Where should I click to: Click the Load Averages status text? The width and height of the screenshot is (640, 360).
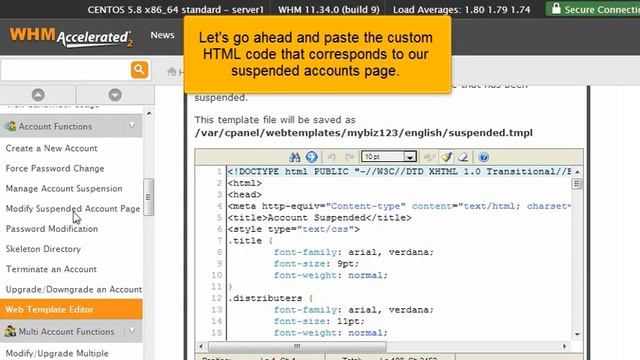click(462, 9)
